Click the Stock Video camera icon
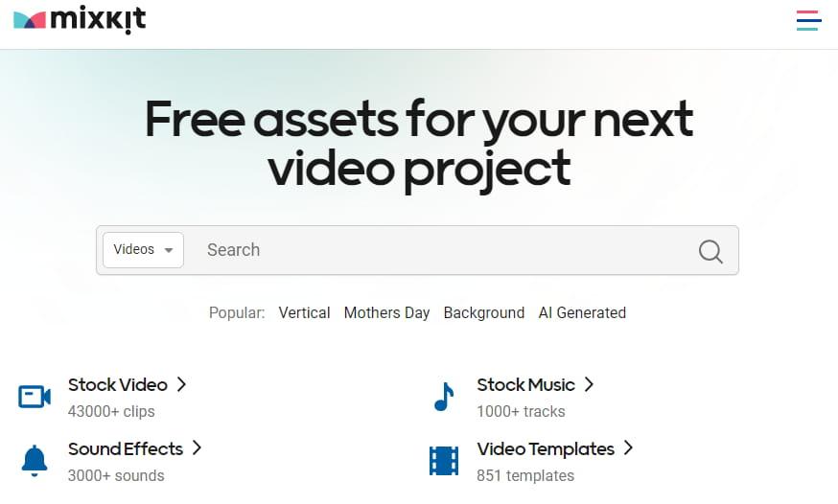This screenshot has width=838, height=504. (x=35, y=397)
